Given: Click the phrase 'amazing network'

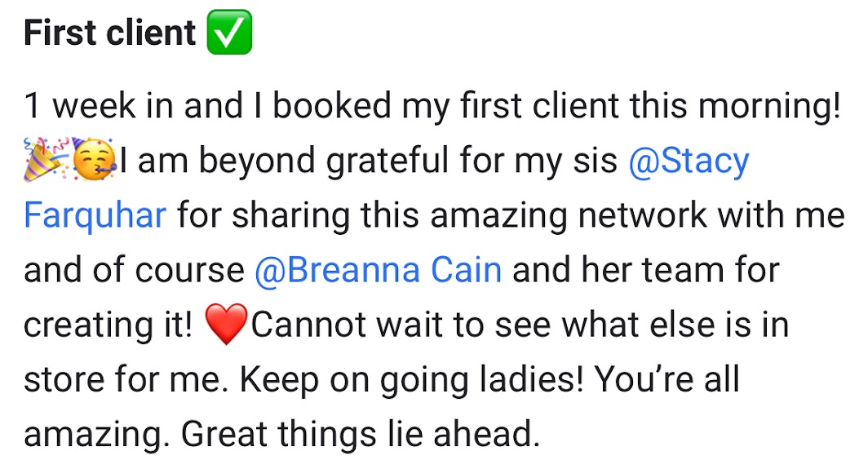Looking at the screenshot, I should [x=569, y=215].
